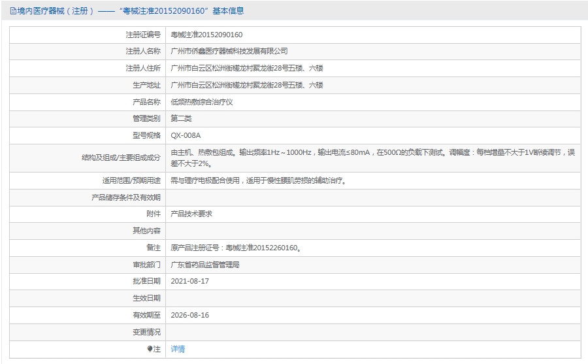This screenshot has height=364, width=588.
Task: Click the management class value 第二类
Action: [181, 118]
